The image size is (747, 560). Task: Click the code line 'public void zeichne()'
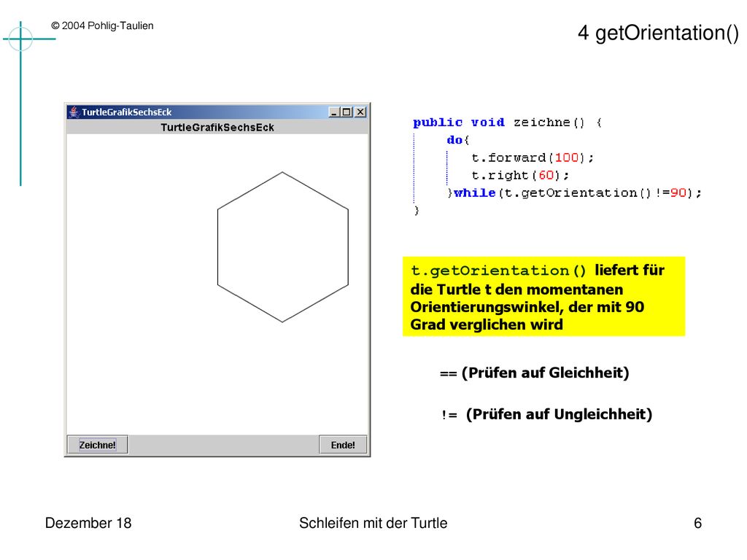508,122
